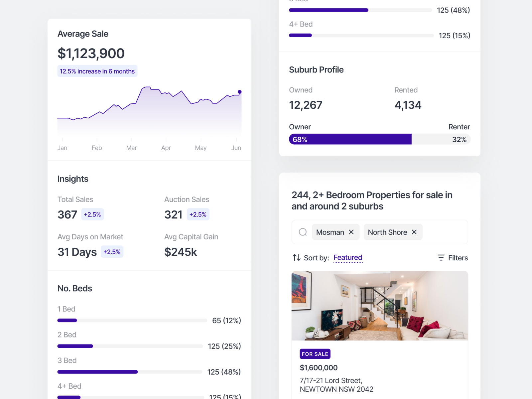532x399 pixels.
Task: Expand the Suburb Profile section
Action: (316, 70)
